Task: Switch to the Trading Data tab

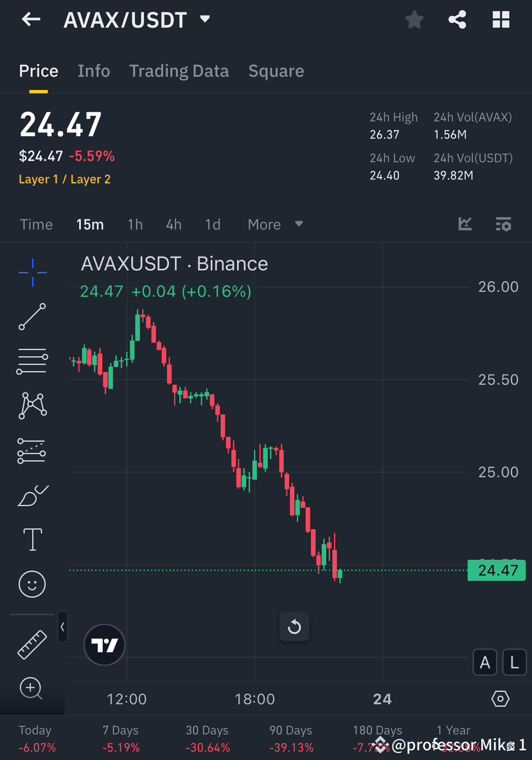Action: click(x=179, y=71)
